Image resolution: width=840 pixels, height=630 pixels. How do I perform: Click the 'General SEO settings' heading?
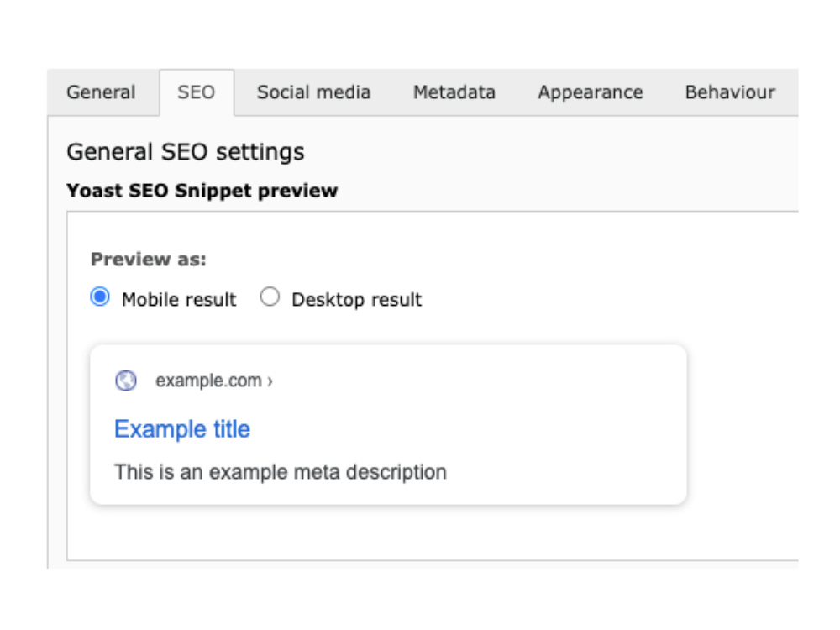click(186, 152)
